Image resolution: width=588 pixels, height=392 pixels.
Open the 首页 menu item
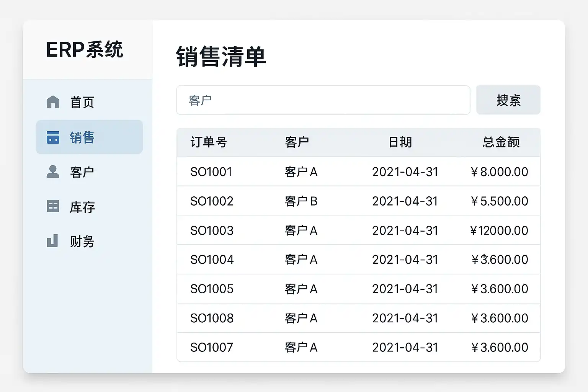[82, 102]
